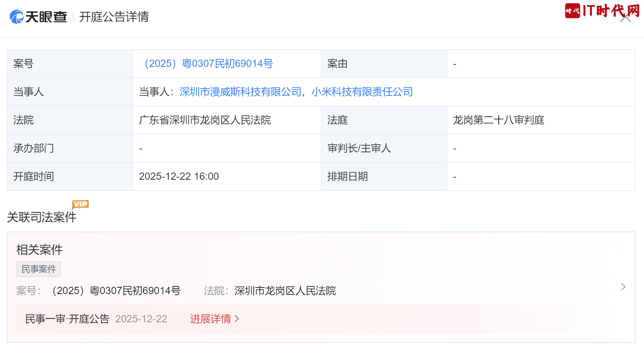This screenshot has height=344, width=644.
Task: Select the 关联司法案件 heading
Action: pyautogui.click(x=42, y=217)
